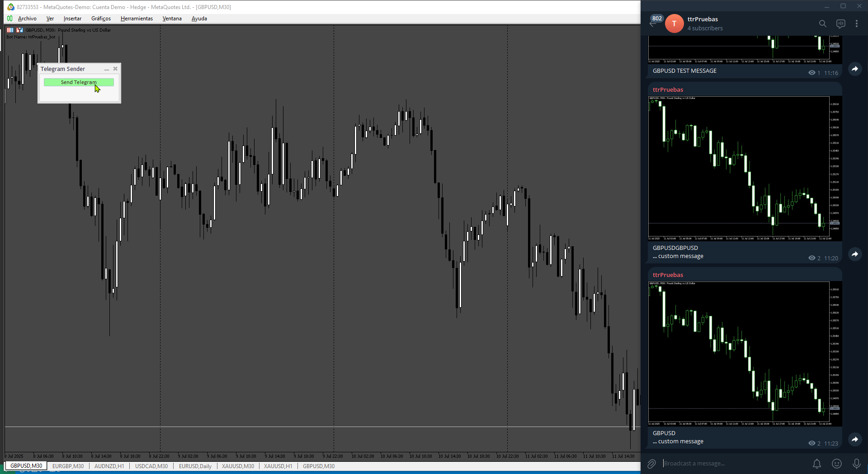Switch to the XAUUSD,M30 chart tab
The width and height of the screenshot is (868, 474).
click(x=238, y=466)
